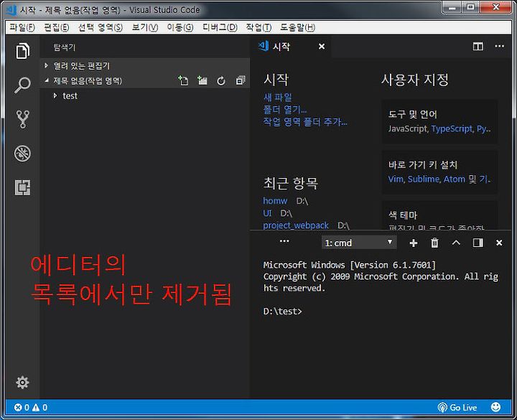Open the Extensions view
The width and height of the screenshot is (517, 420).
click(22, 187)
